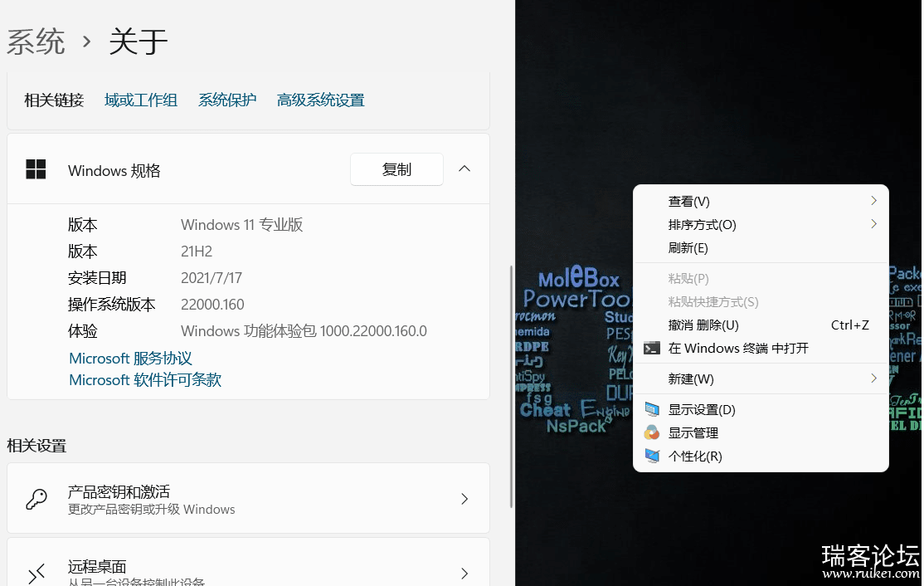Expand the 排序方式(O) submenu arrow

pyautogui.click(x=874, y=224)
